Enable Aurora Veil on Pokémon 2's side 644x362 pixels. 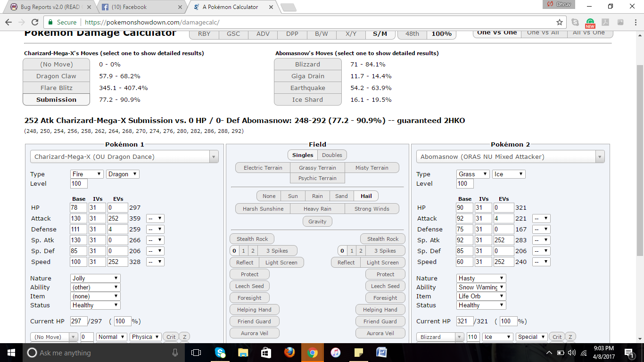coord(380,333)
